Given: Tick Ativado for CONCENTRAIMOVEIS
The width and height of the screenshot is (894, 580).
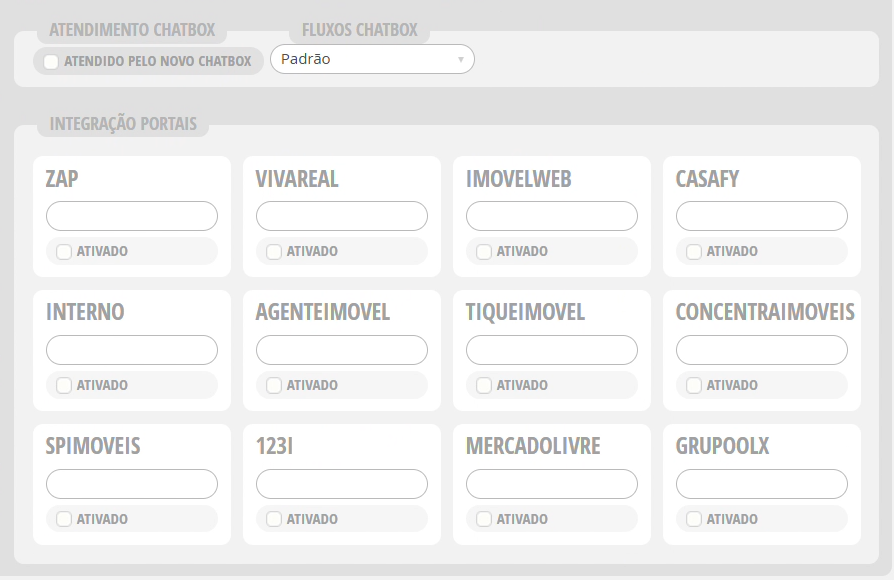Looking at the screenshot, I should coord(693,386).
